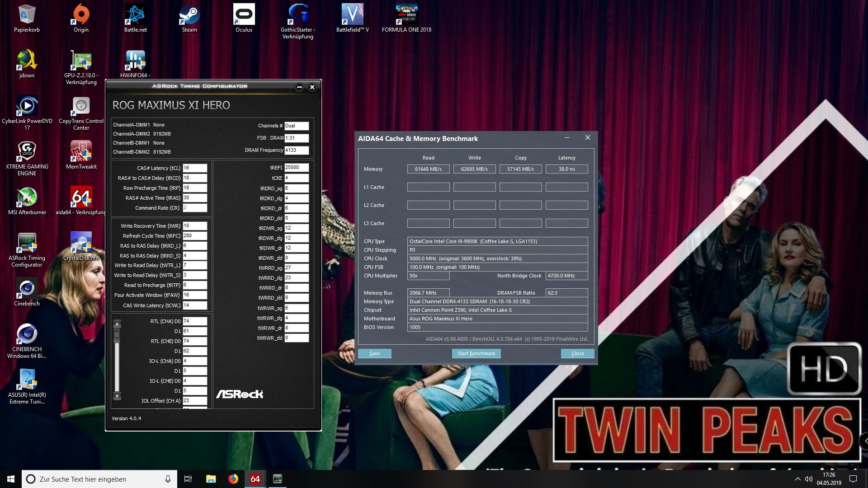The image size is (868, 488).
Task: Click the CAS# Latency (tCL) field
Action: pos(195,168)
